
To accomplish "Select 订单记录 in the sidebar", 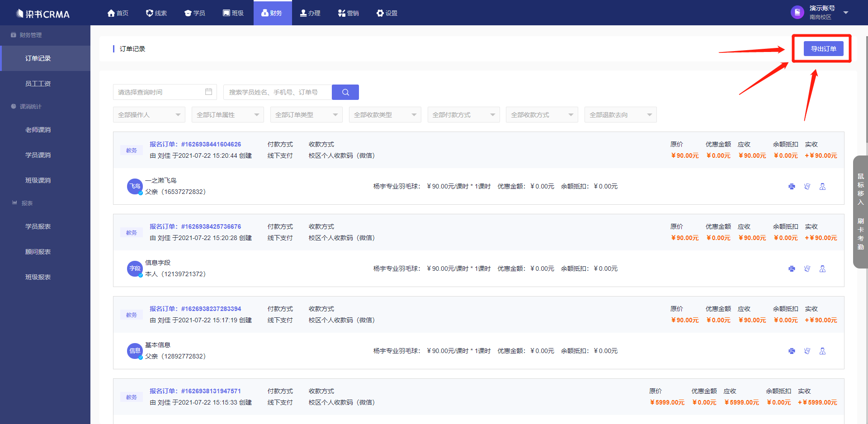I will coord(45,58).
